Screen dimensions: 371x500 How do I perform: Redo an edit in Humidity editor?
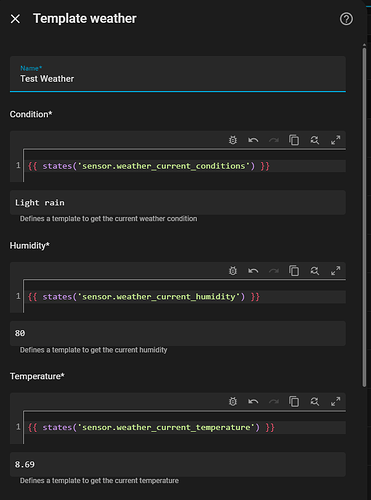pos(274,271)
